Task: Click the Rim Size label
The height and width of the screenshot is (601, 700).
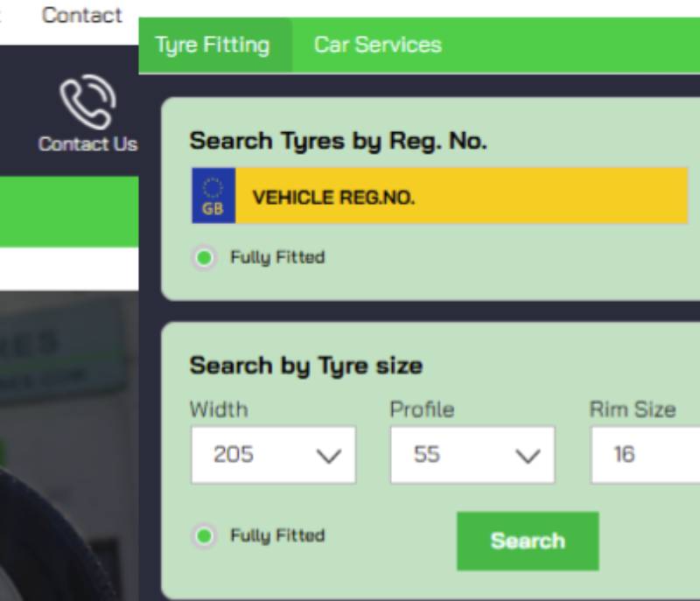Action: (633, 409)
